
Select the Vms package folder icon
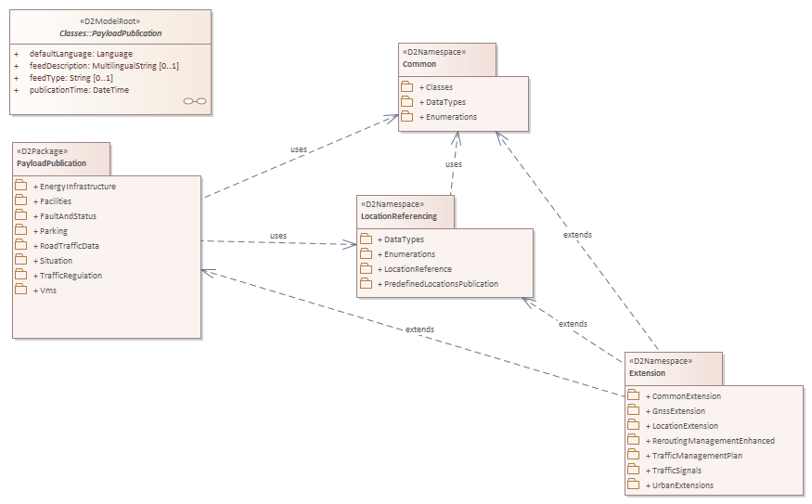coord(21,291)
